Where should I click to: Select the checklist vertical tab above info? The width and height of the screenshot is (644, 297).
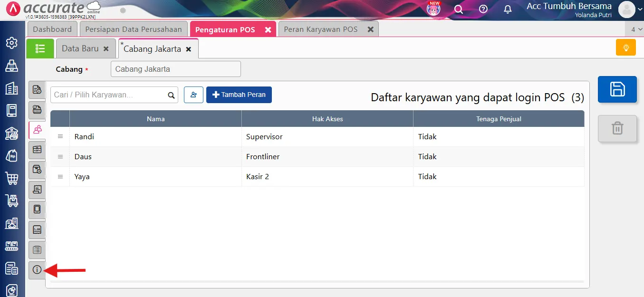37,249
